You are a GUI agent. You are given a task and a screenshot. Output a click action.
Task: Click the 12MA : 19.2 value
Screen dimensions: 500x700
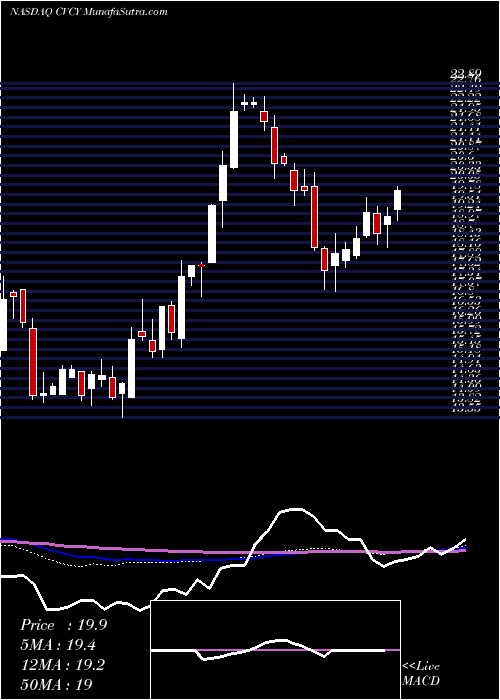tap(62, 665)
